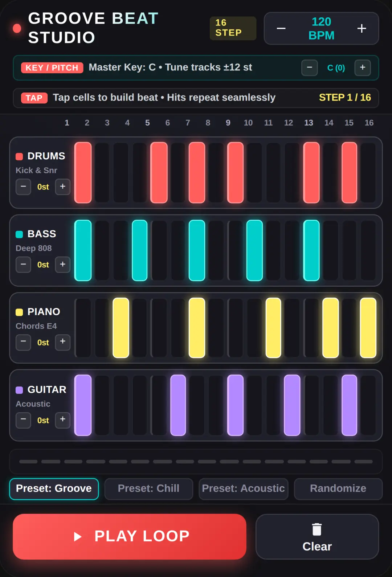Start playback with PLAY LOOP
This screenshot has height=577, width=392.
tap(130, 536)
